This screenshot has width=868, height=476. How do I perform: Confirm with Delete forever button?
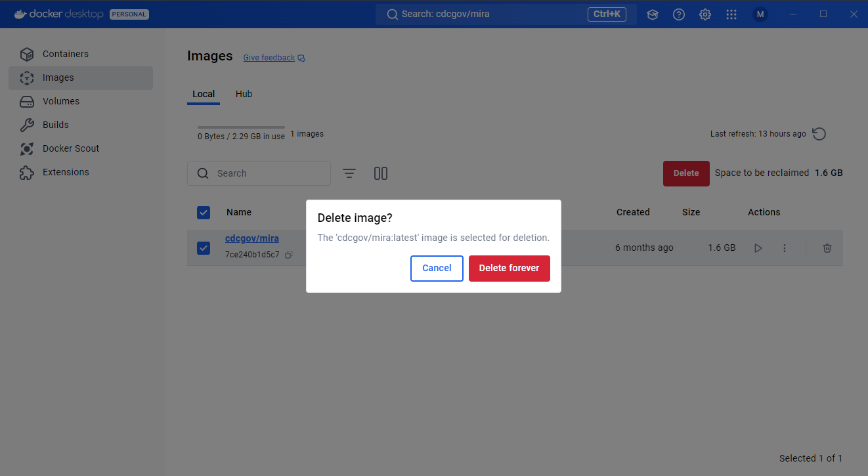pyautogui.click(x=510, y=268)
